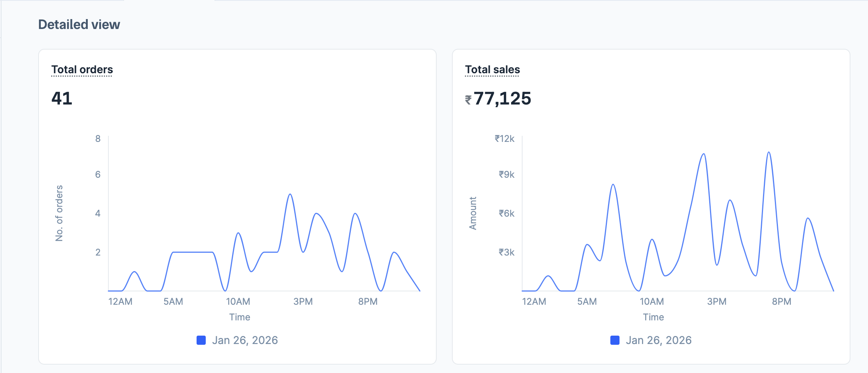The image size is (868, 373).
Task: Select the 5-order peak on the orders chart
Action: tap(290, 195)
